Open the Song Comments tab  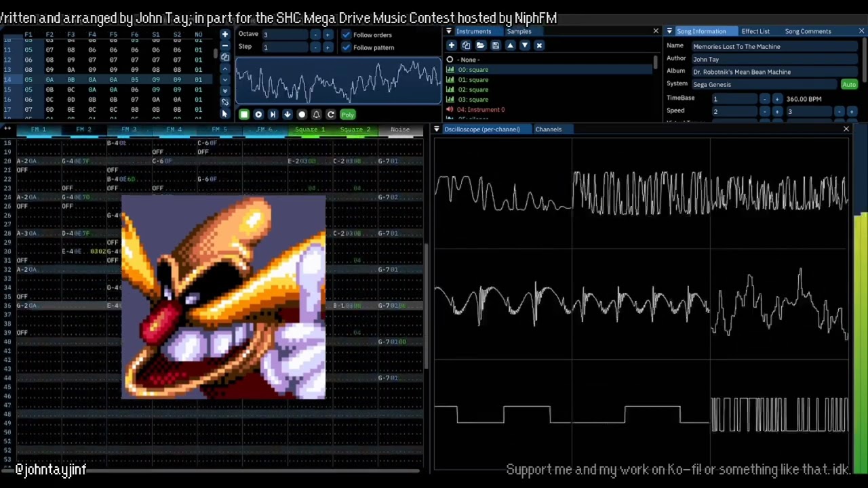808,31
